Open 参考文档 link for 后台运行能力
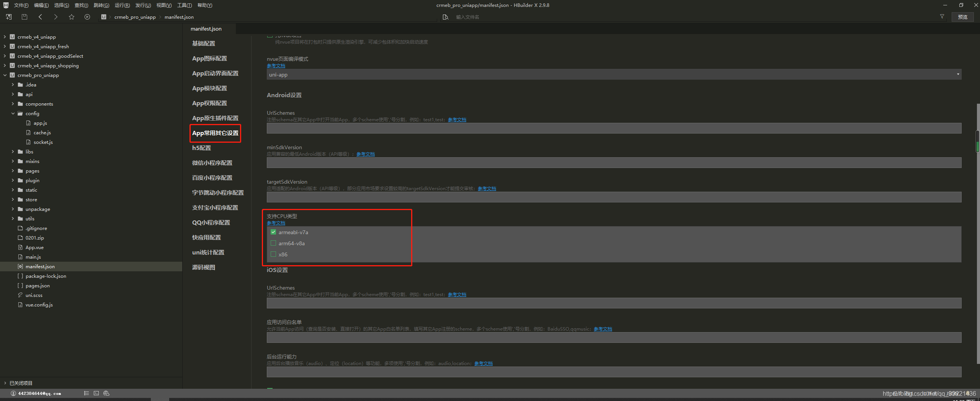 pos(483,364)
